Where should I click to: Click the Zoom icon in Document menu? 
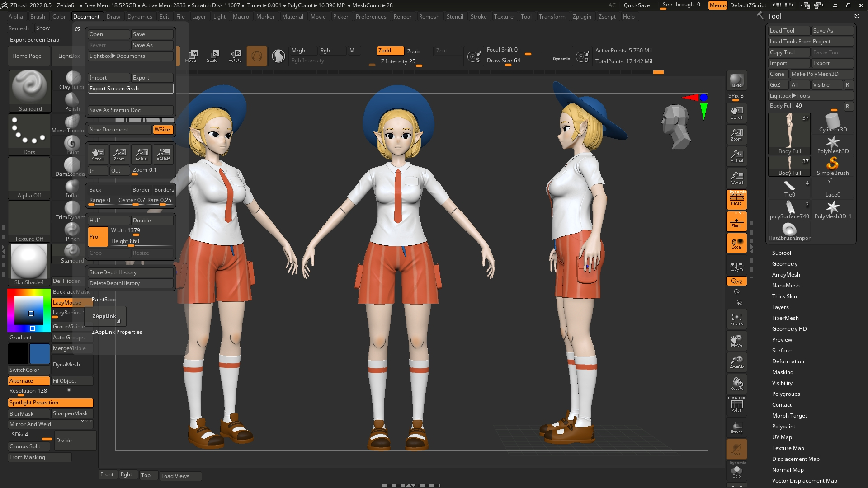(x=119, y=154)
